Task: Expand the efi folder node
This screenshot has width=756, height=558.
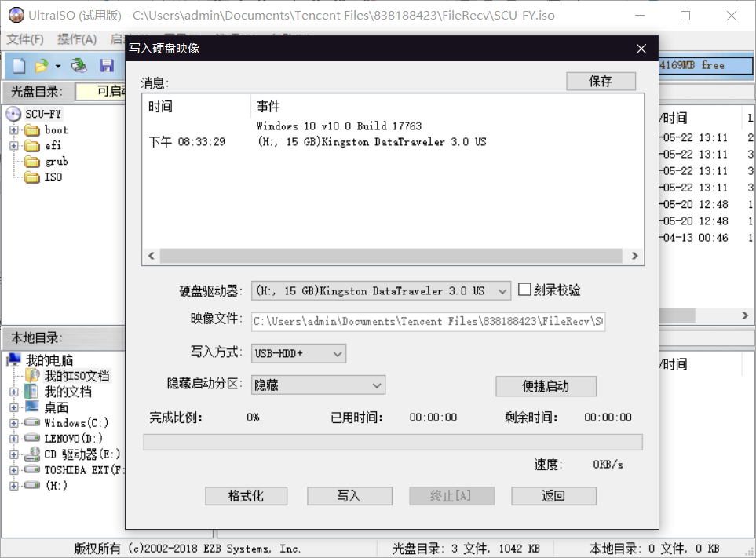Action: point(13,145)
